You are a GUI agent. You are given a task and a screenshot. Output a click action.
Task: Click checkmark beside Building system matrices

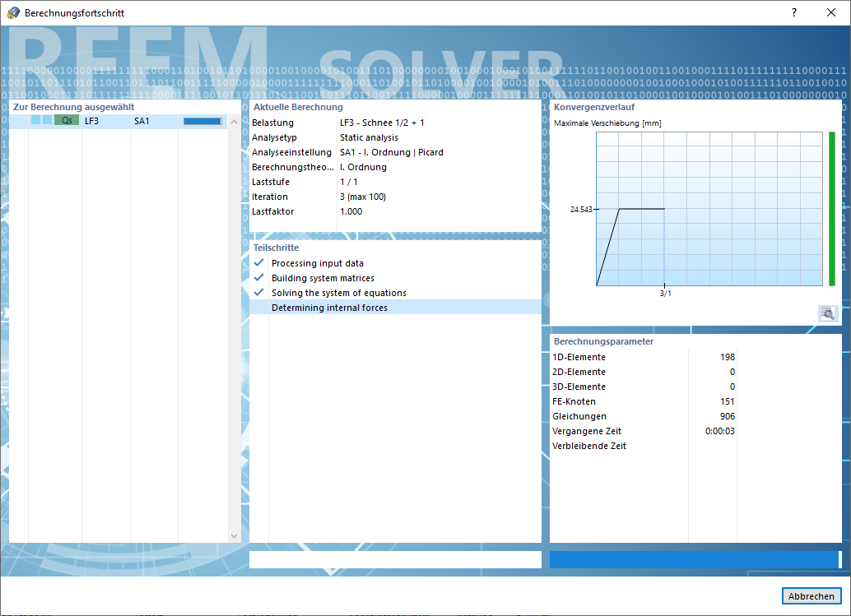[x=259, y=277]
